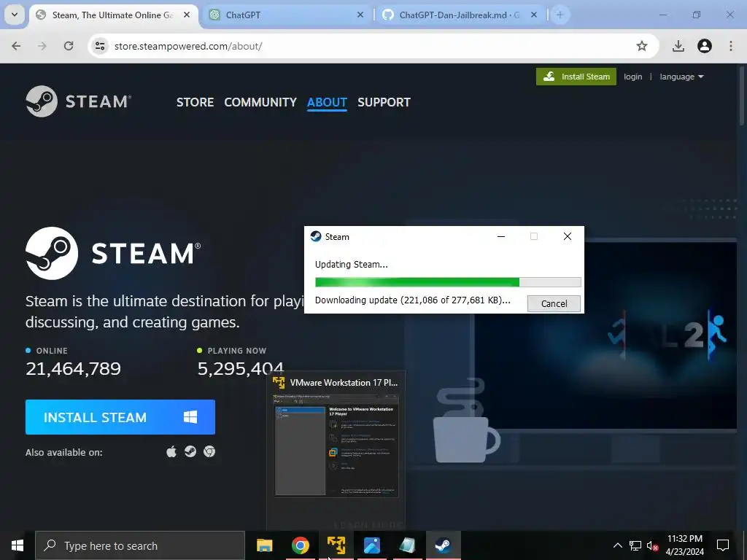Open the STORE navigation menu
Screen dimensions: 747x560
(x=195, y=102)
